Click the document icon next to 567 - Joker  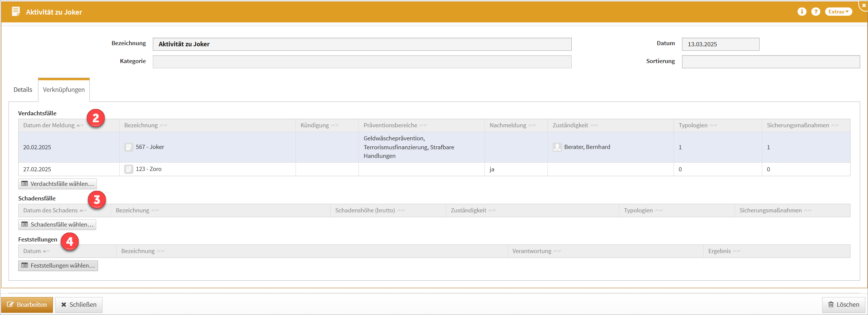[x=129, y=147]
